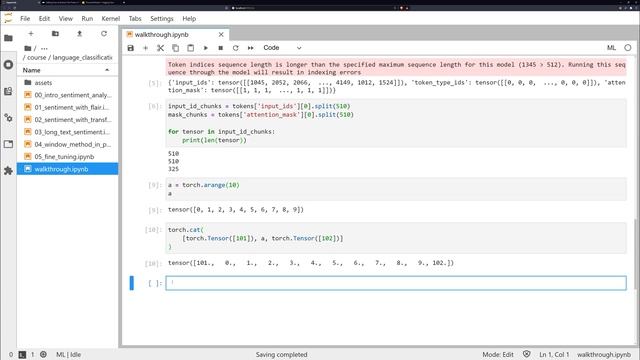Open the assets folder
Image resolution: width=640 pixels, height=360 pixels.
click(x=67, y=82)
